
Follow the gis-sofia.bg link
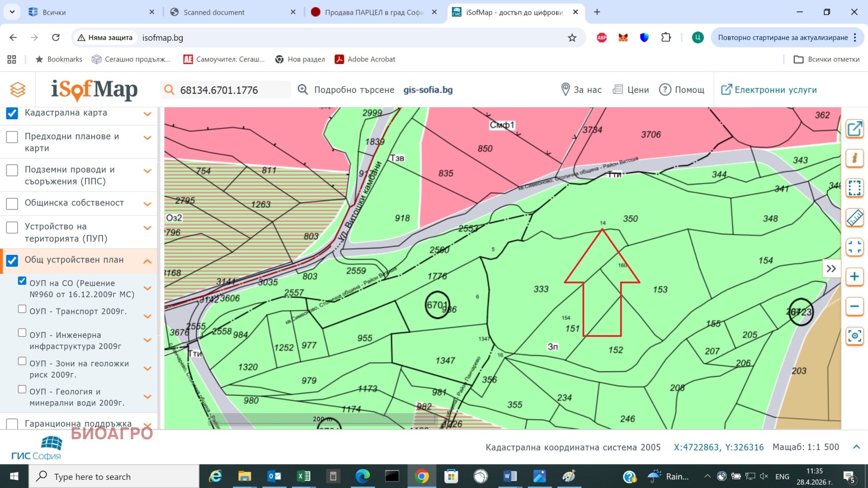(429, 89)
